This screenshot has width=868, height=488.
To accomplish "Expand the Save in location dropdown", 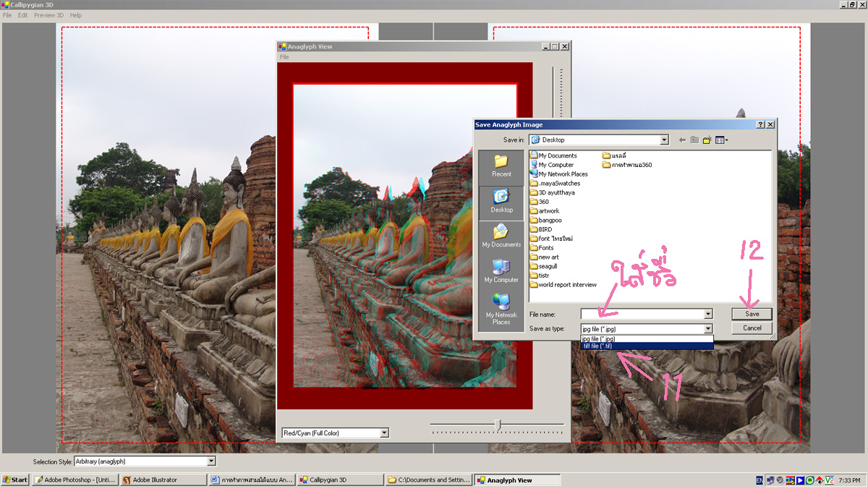I will [x=663, y=140].
